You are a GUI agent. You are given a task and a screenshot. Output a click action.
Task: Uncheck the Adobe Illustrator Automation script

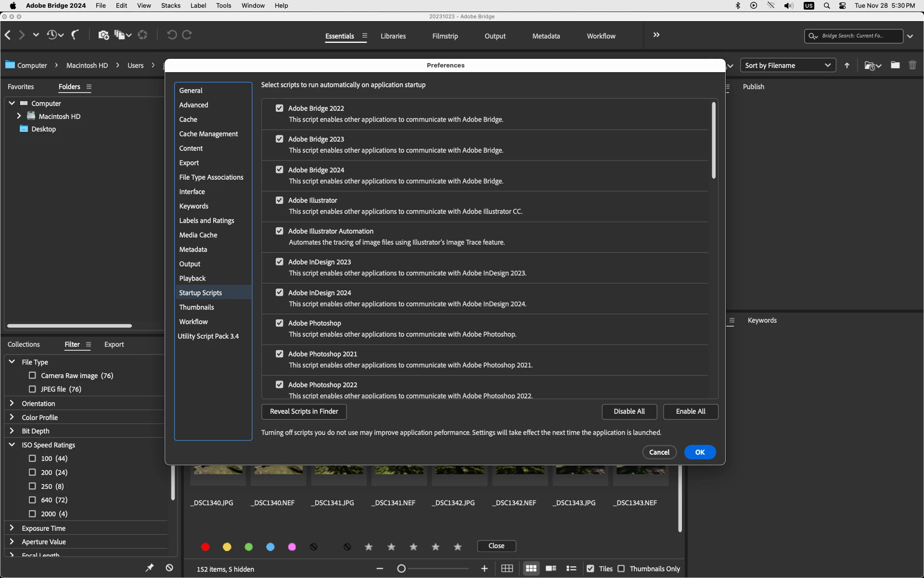point(279,231)
